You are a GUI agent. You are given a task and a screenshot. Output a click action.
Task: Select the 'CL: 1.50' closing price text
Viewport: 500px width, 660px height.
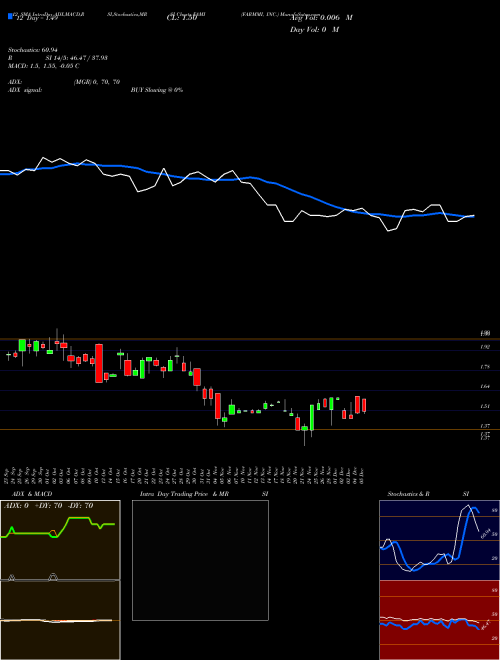pos(181,18)
